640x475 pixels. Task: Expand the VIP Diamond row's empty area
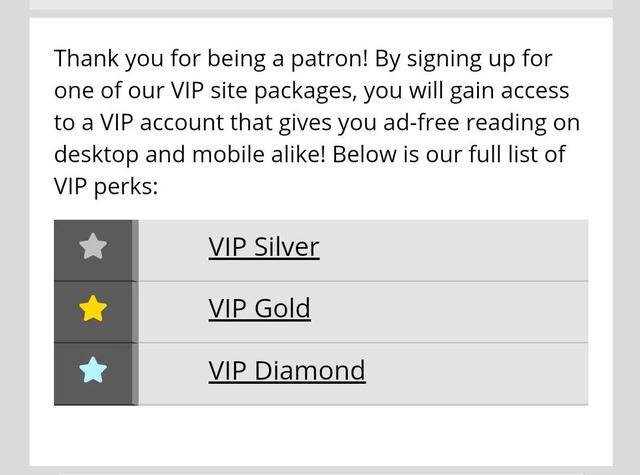point(478,374)
